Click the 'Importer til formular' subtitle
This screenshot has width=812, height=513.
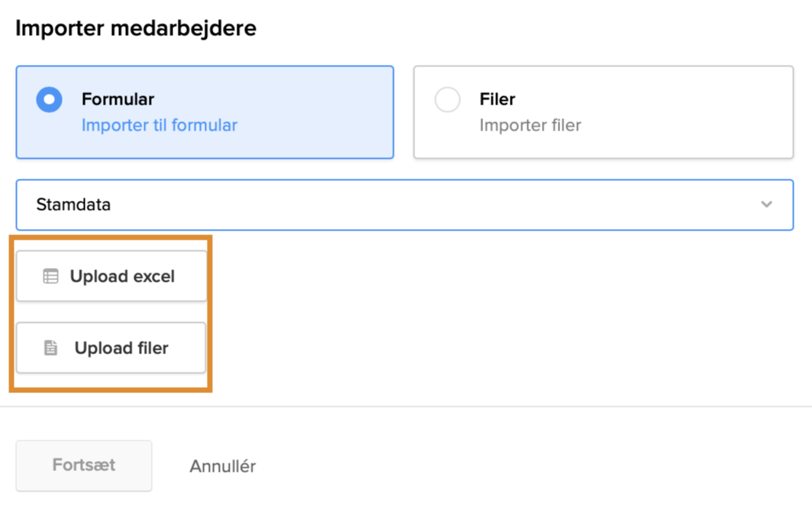tap(159, 125)
